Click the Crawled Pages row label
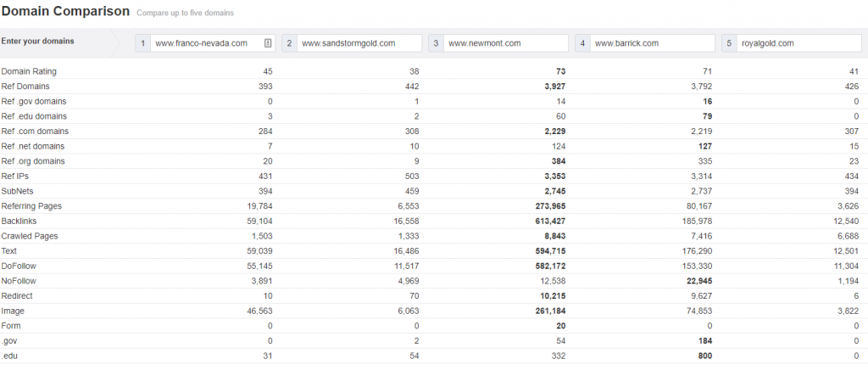Screen dimensions: 868x370 pos(30,236)
